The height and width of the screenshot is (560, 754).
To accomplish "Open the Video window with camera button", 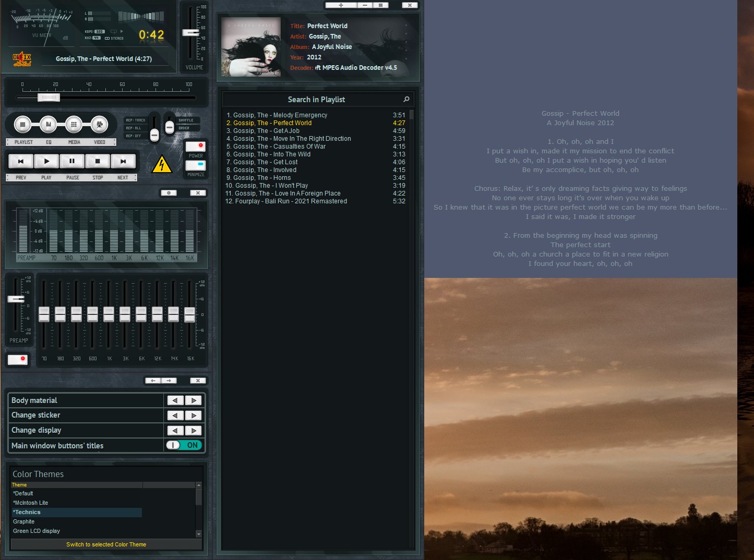I will tap(99, 125).
